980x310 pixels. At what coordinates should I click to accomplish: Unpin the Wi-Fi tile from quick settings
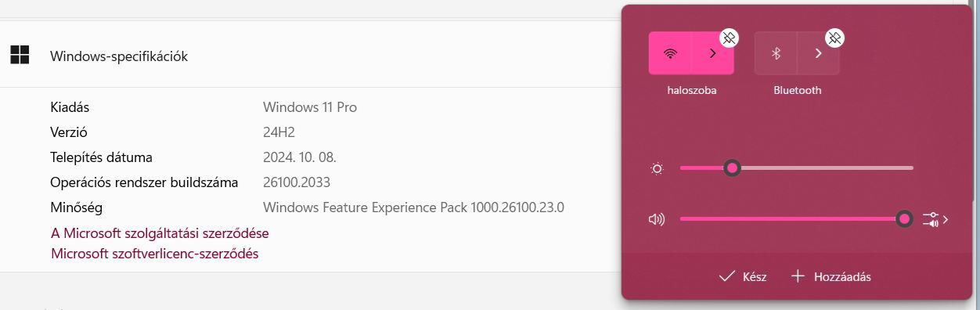pos(729,38)
